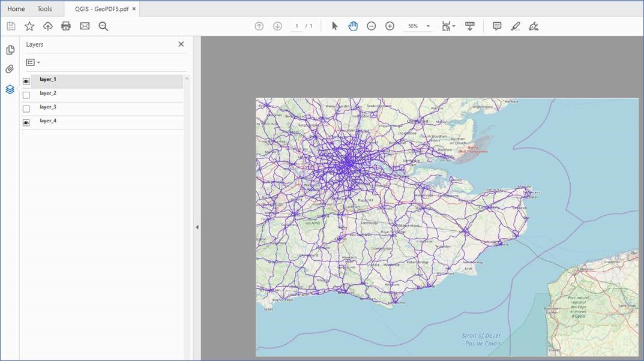This screenshot has height=361, width=644.
Task: Open search with the magnifier icon
Action: tap(103, 26)
